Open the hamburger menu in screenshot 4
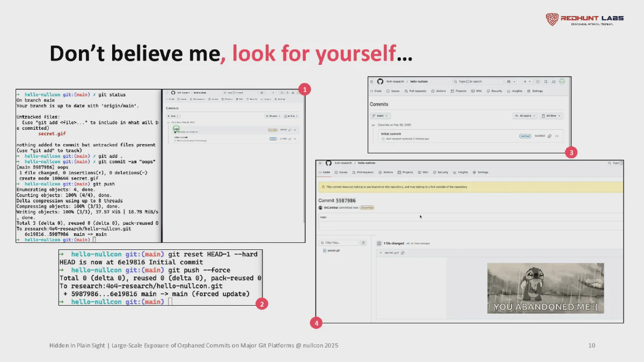This screenshot has height=362, width=644. [x=320, y=163]
